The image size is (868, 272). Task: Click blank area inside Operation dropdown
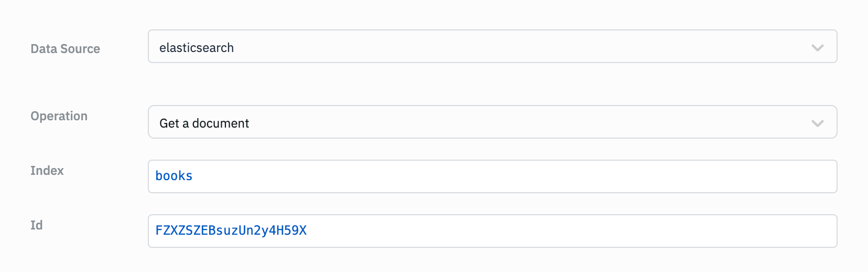[x=524, y=122]
